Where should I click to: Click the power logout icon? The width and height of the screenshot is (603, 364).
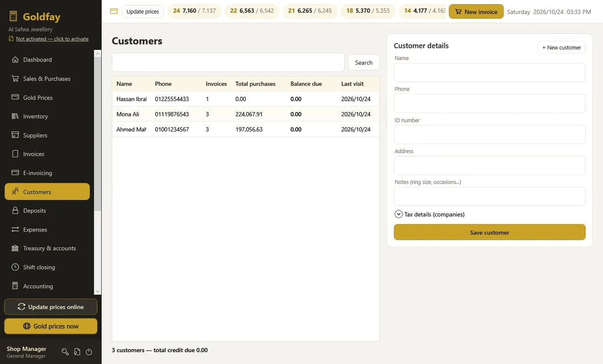tap(89, 352)
